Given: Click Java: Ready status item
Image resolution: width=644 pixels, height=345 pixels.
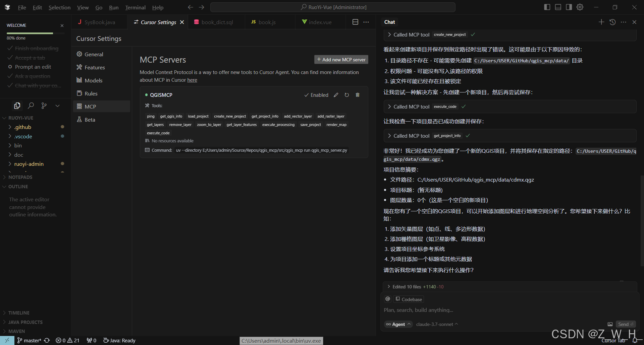Looking at the screenshot, I should [119, 340].
